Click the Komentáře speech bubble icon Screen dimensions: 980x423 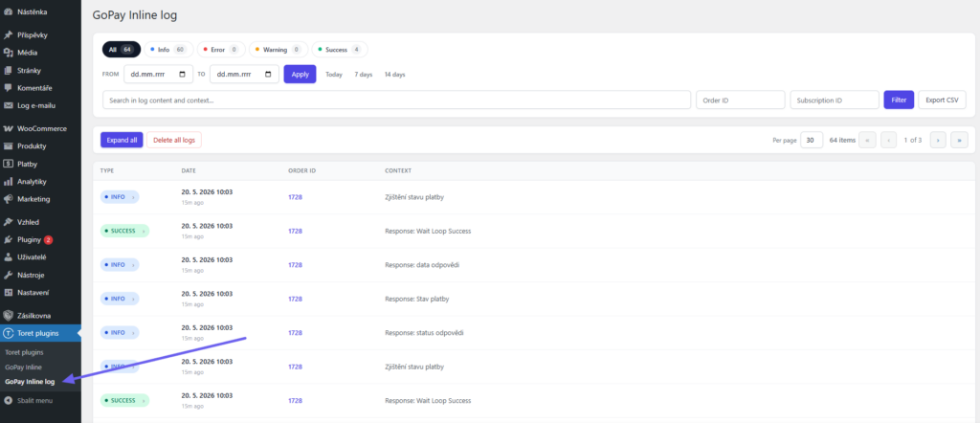pyautogui.click(x=8, y=88)
